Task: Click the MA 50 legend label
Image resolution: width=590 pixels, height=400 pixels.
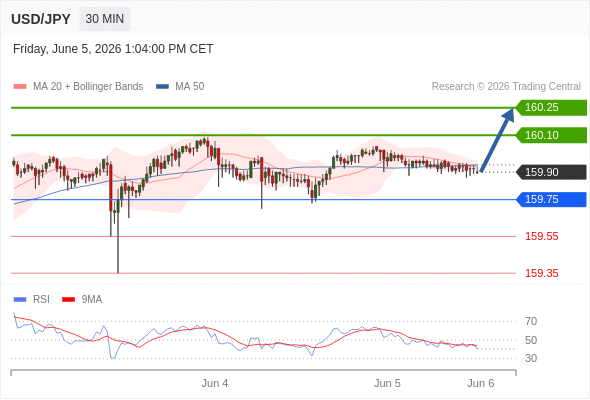Action: tap(190, 87)
